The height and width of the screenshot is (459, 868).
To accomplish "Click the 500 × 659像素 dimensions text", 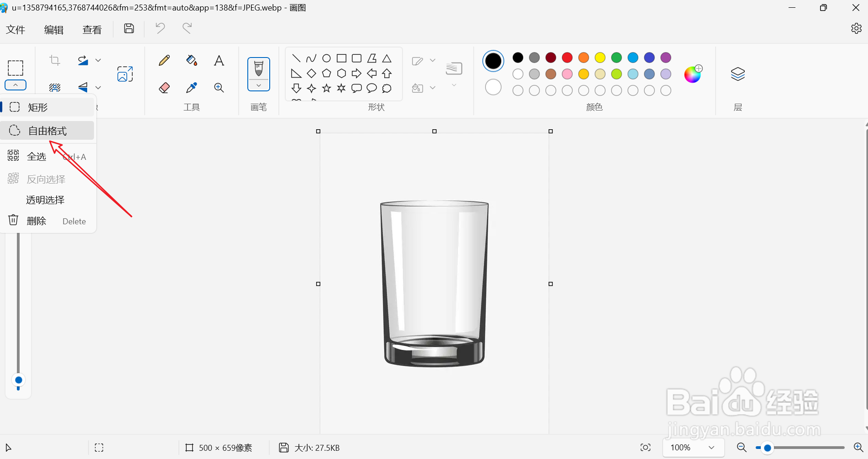I will click(225, 448).
